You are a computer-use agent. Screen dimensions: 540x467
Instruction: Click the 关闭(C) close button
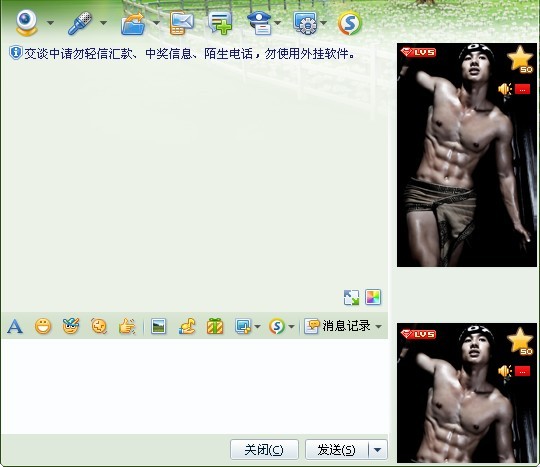264,450
